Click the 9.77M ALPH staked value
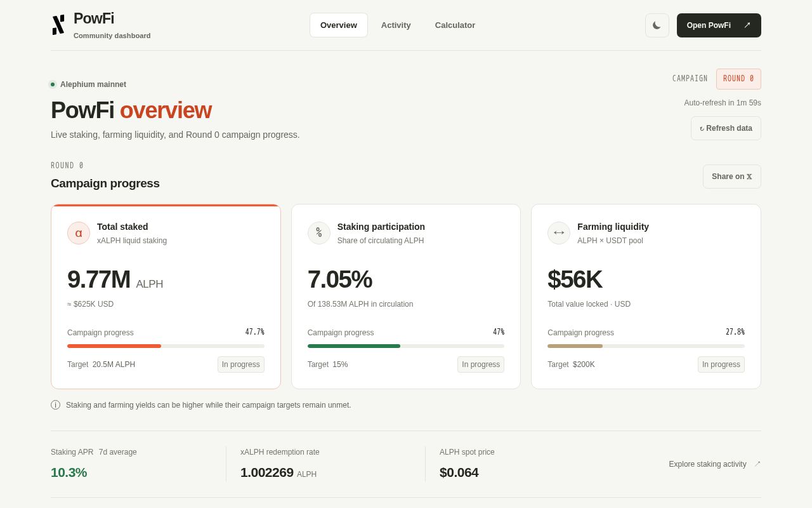Viewport: 812px width, 508px height. (x=115, y=279)
